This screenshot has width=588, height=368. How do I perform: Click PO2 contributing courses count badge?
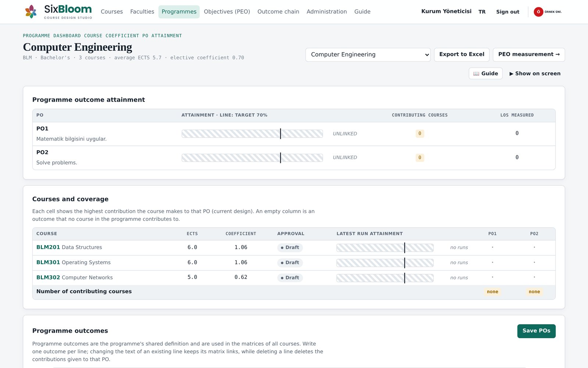click(x=420, y=158)
